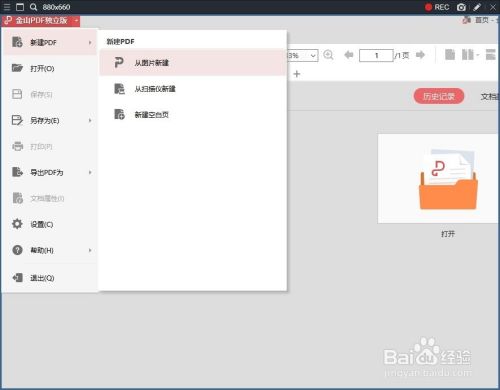Click the recorder magnifier search icon

tap(33, 7)
